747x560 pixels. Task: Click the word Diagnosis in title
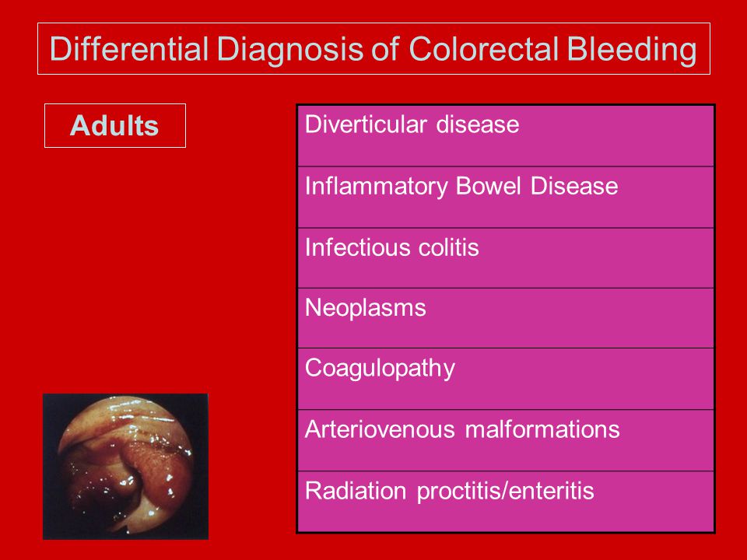pos(289,49)
